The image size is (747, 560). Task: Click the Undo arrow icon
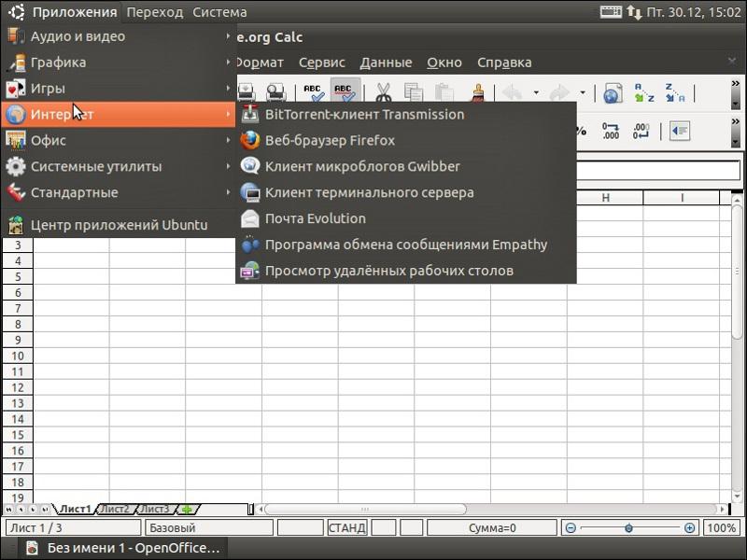pos(512,92)
